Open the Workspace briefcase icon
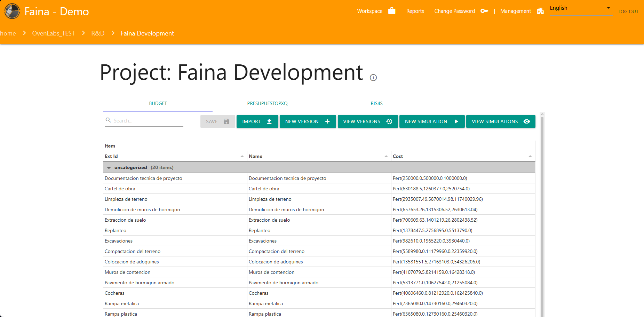644x317 pixels. [392, 11]
